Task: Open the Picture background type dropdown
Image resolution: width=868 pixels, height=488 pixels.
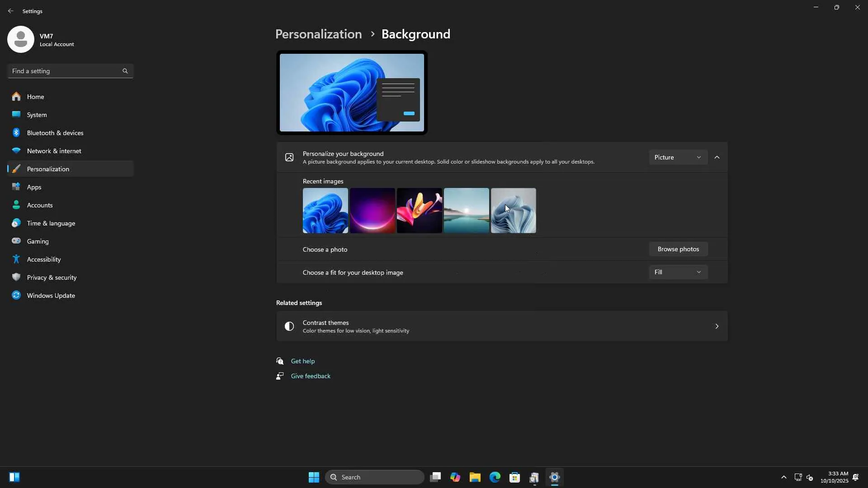Action: [x=678, y=157]
